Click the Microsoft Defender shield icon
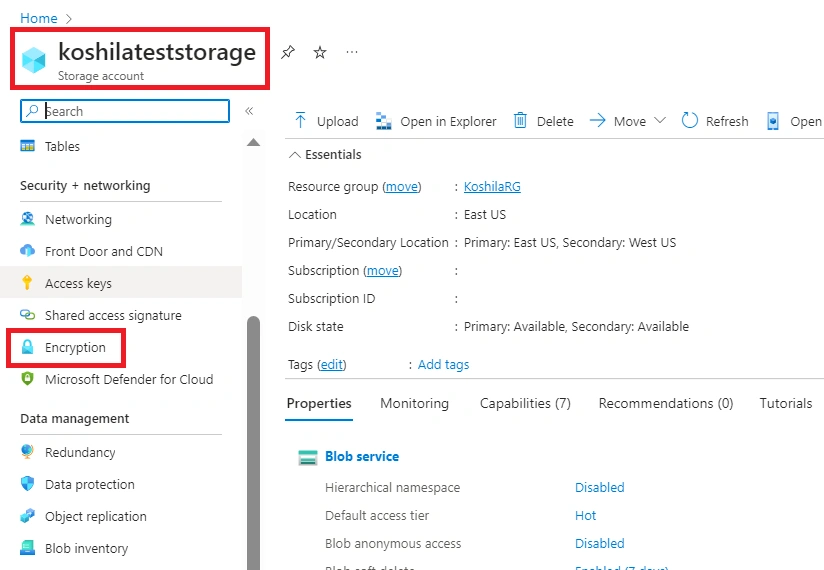Image resolution: width=824 pixels, height=570 pixels. pos(27,378)
